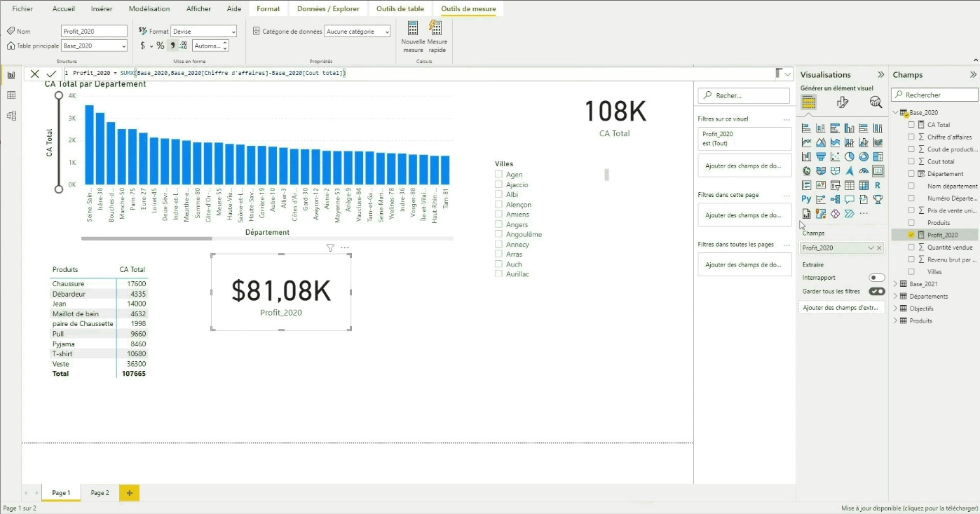Viewport: 980px width, 514px height.
Task: Check the Agen checkbox in Villes slicer
Action: (498, 175)
